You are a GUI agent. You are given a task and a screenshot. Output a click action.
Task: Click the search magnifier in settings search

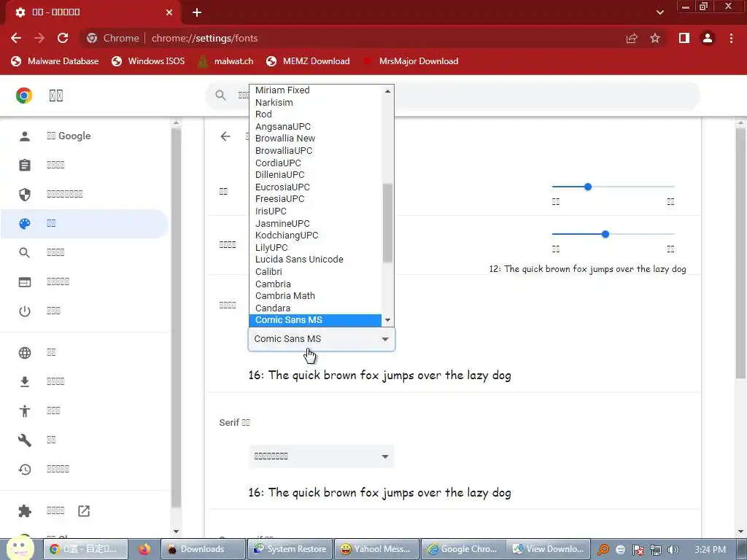point(220,96)
